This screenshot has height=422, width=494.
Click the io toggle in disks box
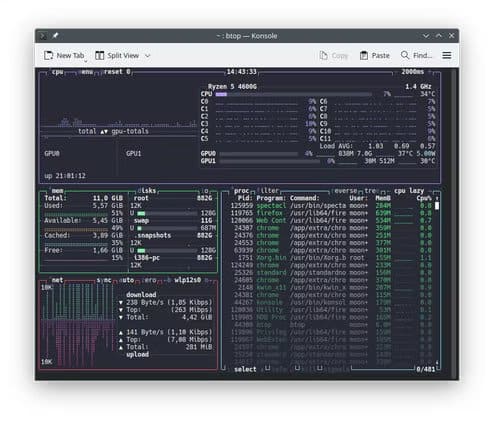point(206,191)
